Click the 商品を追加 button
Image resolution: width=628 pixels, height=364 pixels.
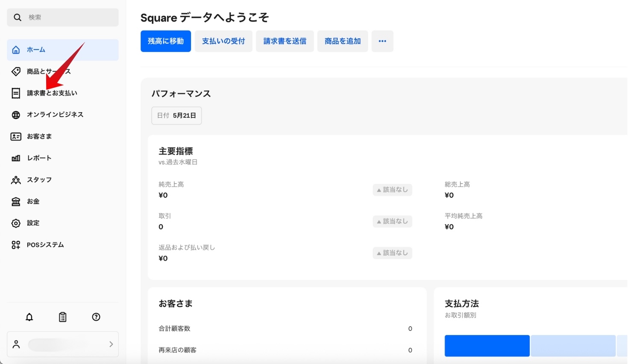pos(343,41)
